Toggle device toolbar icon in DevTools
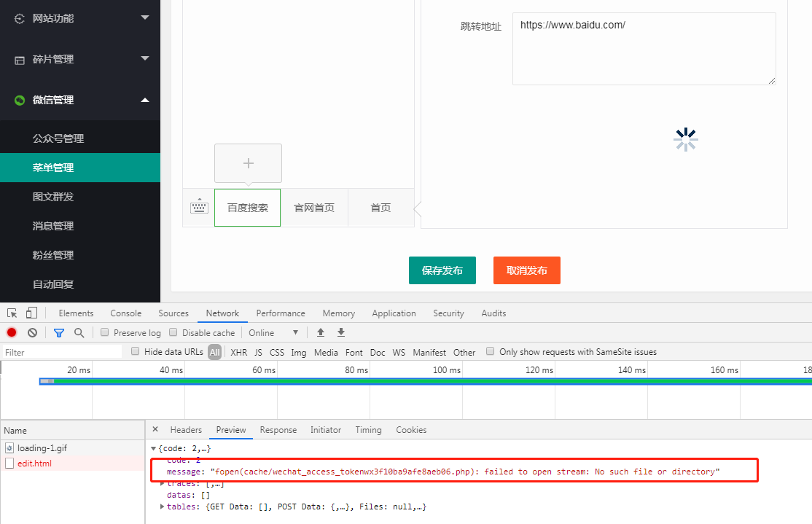This screenshot has width=812, height=524. point(31,313)
